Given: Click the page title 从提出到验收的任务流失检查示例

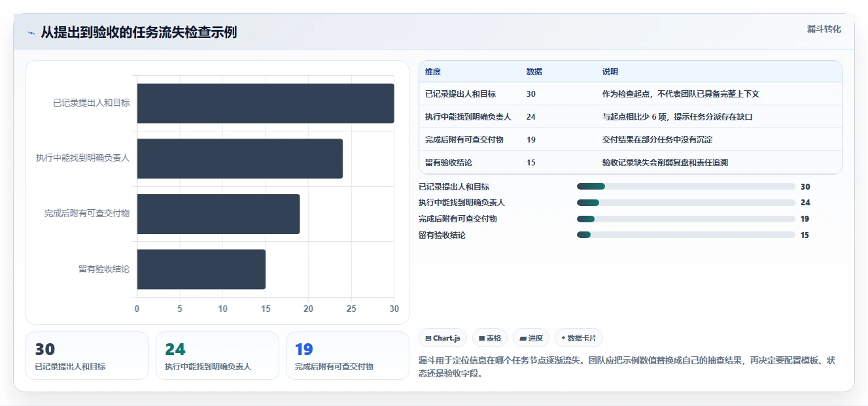Looking at the screenshot, I should click(139, 32).
